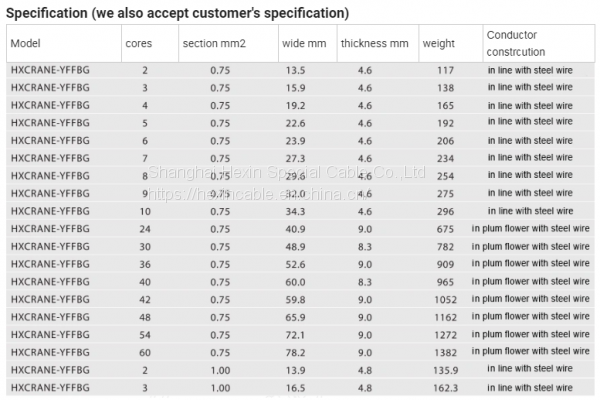Select the cores cell with value 10
The width and height of the screenshot is (600, 400).
[145, 211]
